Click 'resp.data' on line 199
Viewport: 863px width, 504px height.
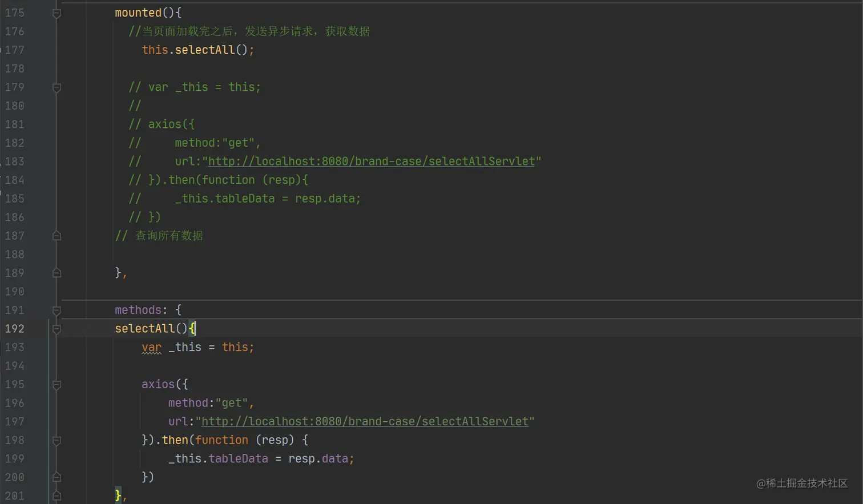(x=318, y=459)
